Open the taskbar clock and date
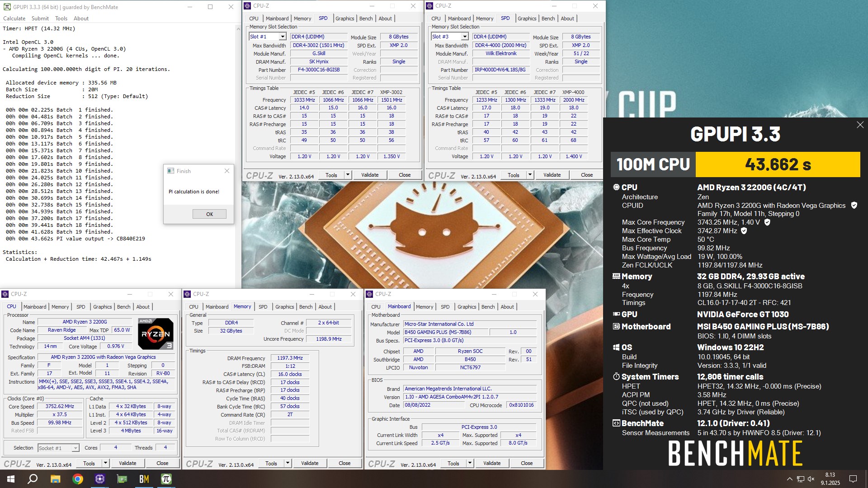The width and height of the screenshot is (868, 488). point(830,479)
